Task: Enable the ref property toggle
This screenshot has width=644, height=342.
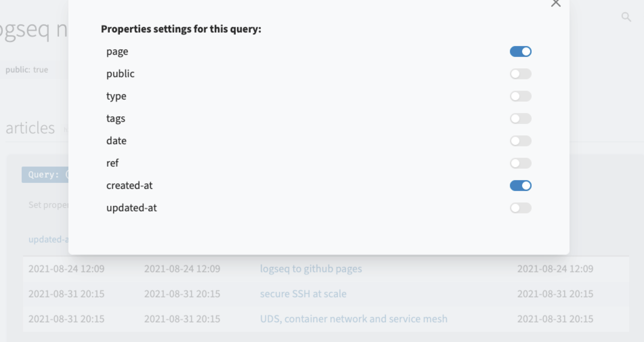Action: pyautogui.click(x=520, y=163)
